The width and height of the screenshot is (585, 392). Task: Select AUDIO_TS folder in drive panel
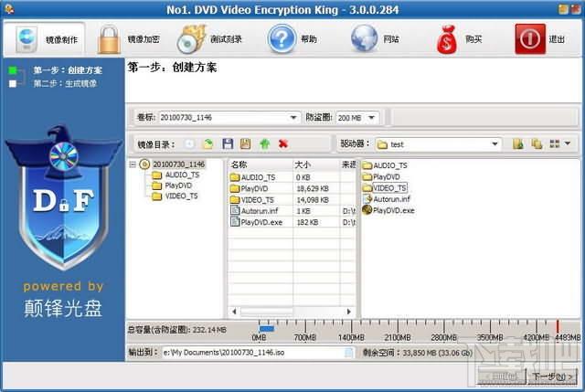(x=385, y=165)
